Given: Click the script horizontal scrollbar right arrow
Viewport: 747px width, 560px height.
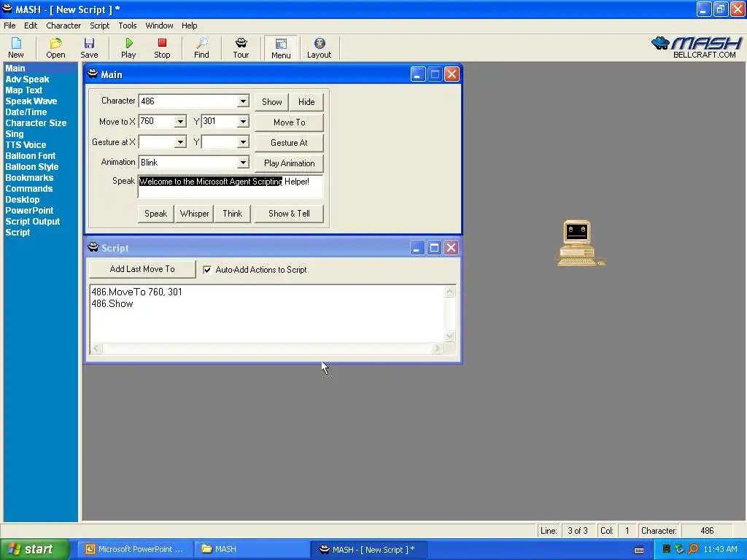Looking at the screenshot, I should pyautogui.click(x=437, y=349).
